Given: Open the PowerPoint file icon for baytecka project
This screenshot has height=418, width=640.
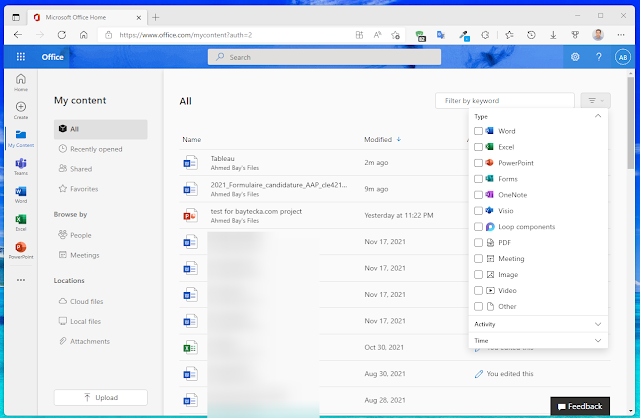Looking at the screenshot, I should tap(190, 215).
